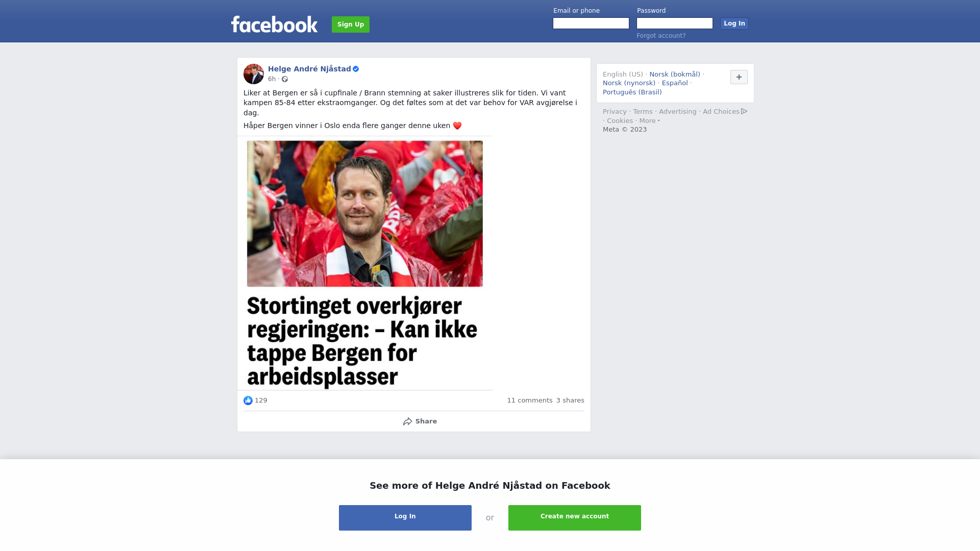Click the green Sign Up button
The height and width of the screenshot is (551, 980).
pyautogui.click(x=351, y=24)
